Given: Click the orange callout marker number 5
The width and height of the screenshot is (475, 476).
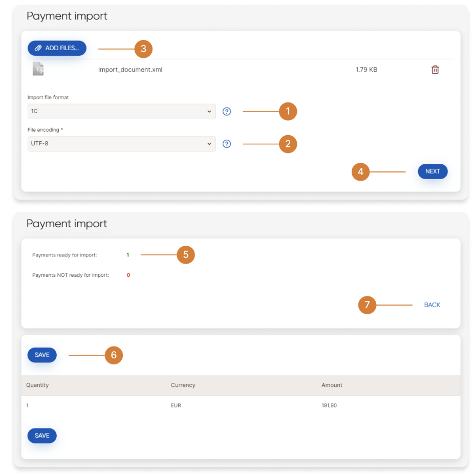Looking at the screenshot, I should coord(186,254).
